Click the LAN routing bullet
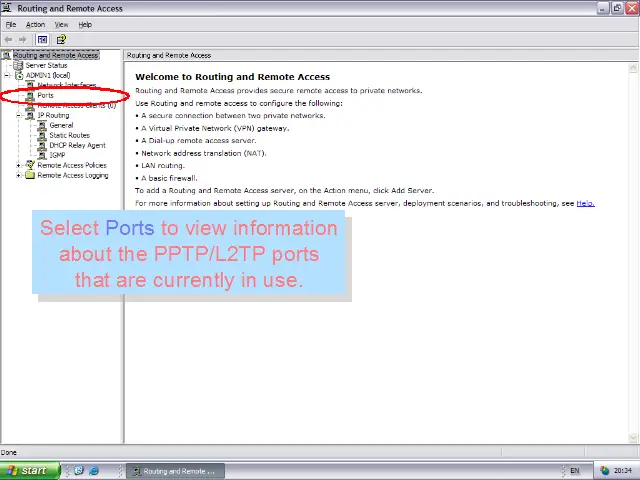The image size is (640, 480). point(163,165)
